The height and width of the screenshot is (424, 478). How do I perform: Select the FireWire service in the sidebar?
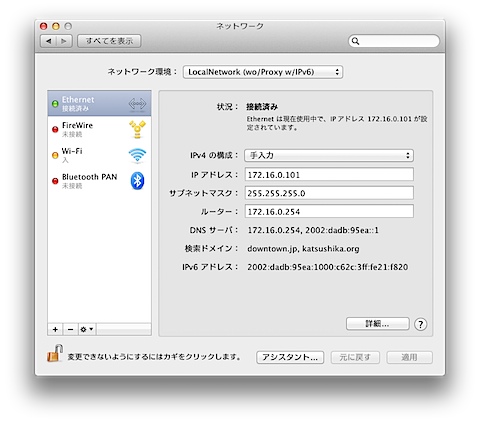(x=99, y=129)
